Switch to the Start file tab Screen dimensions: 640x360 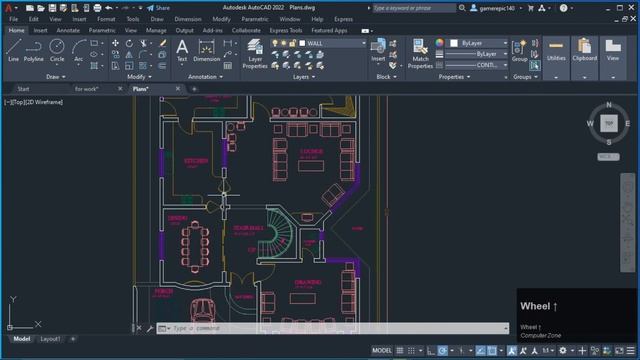(x=23, y=89)
